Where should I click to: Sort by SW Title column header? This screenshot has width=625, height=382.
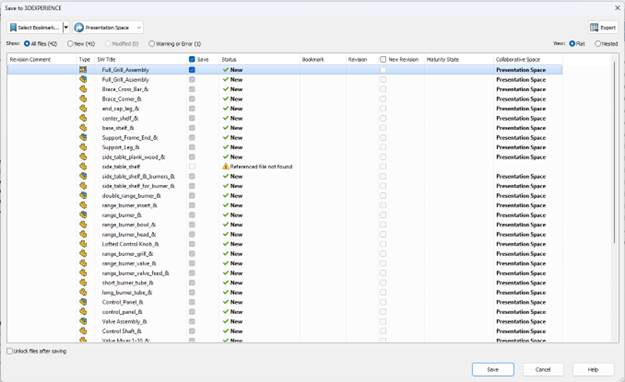(x=106, y=59)
